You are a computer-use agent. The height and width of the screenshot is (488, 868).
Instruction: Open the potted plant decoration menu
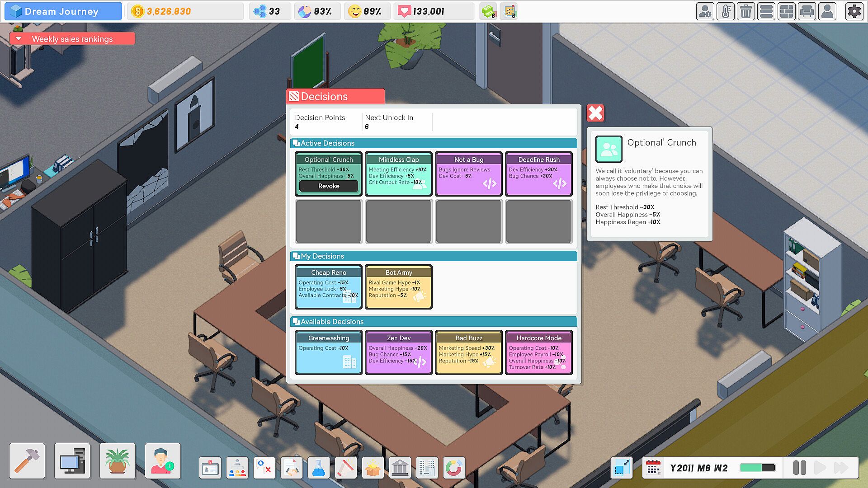[x=118, y=461]
